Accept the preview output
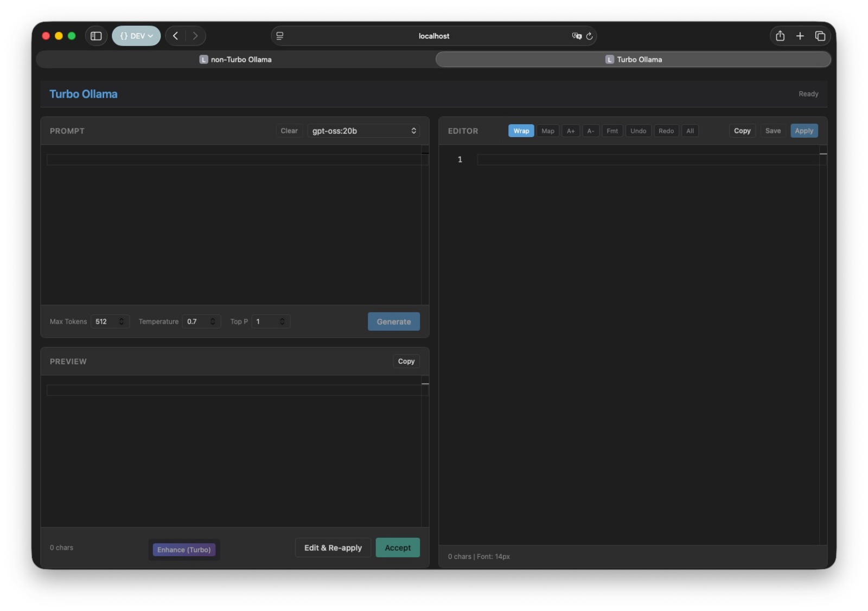Image resolution: width=868 pixels, height=611 pixels. 398,548
